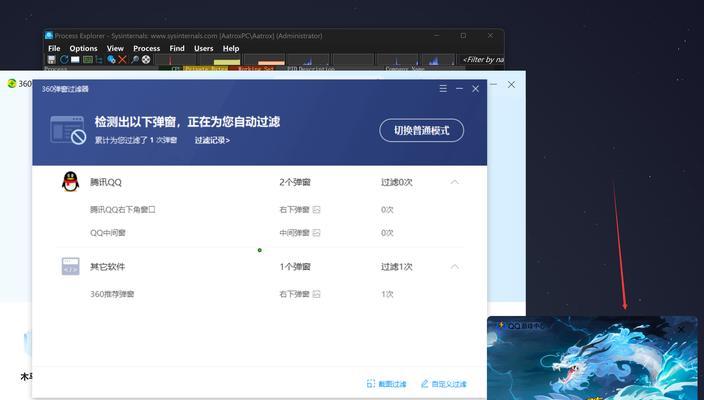Close the QQ dragon popup ad
This screenshot has width=704, height=400.
pos(681,329)
